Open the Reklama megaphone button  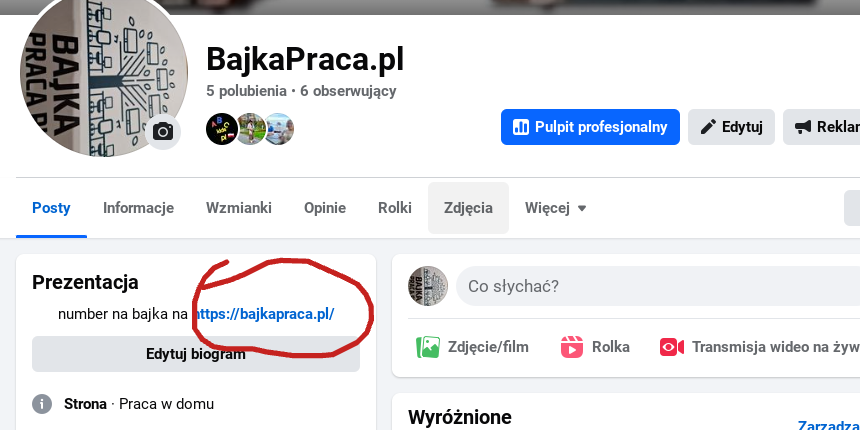coord(823,127)
